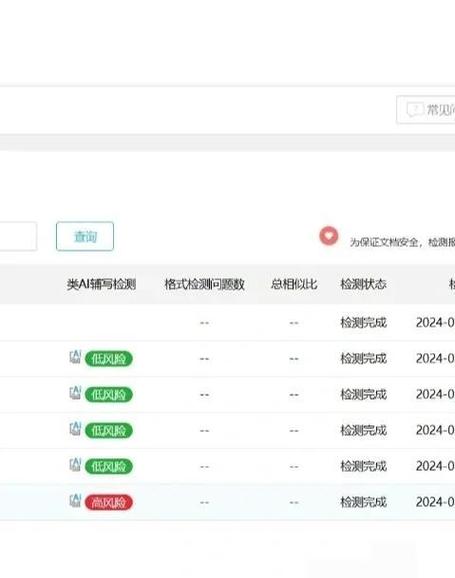Click the FAQ speech bubble icon
This screenshot has height=578, width=455.
415,110
